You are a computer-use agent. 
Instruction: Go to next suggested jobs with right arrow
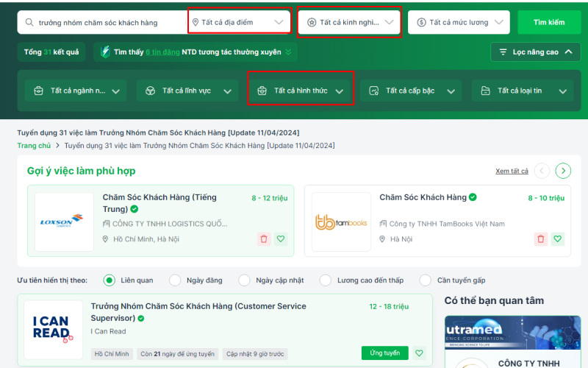tap(563, 171)
